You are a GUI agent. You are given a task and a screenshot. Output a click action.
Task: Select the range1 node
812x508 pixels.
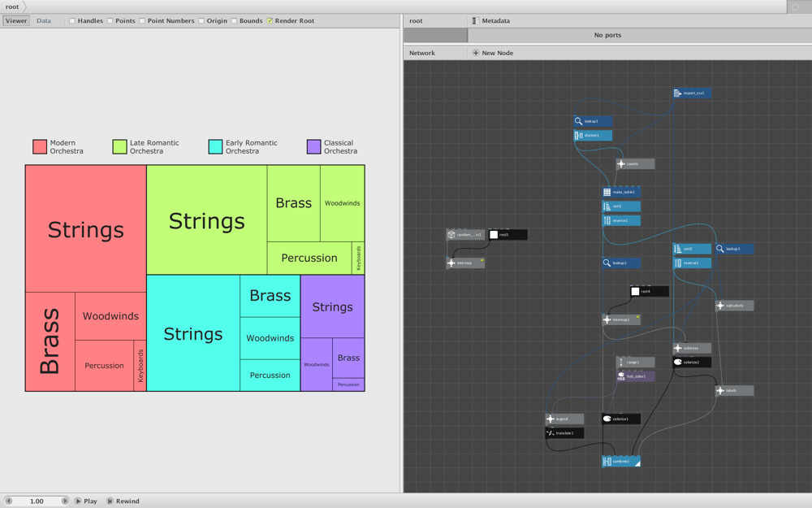point(636,363)
